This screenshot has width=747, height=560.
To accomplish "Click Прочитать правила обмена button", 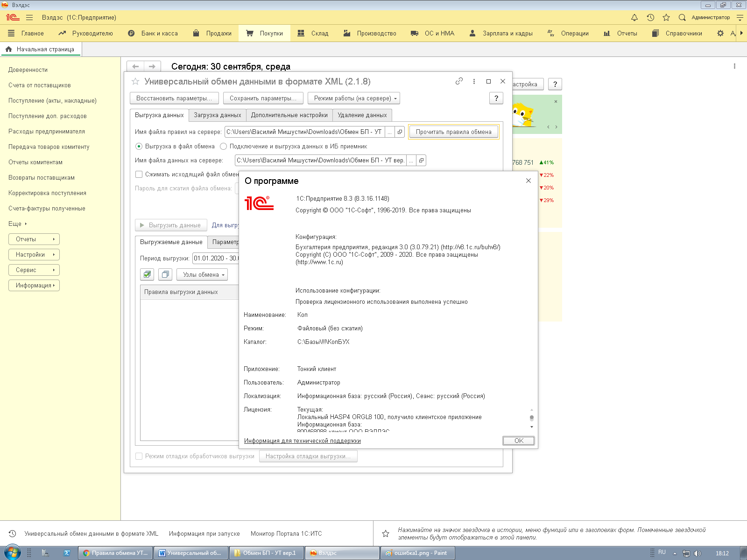I will [x=454, y=132].
